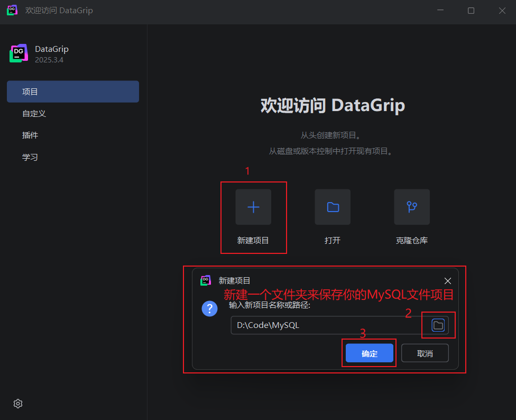Viewport: 516px width, 420px height.
Task: Click the 打开 label
Action: pos(333,241)
